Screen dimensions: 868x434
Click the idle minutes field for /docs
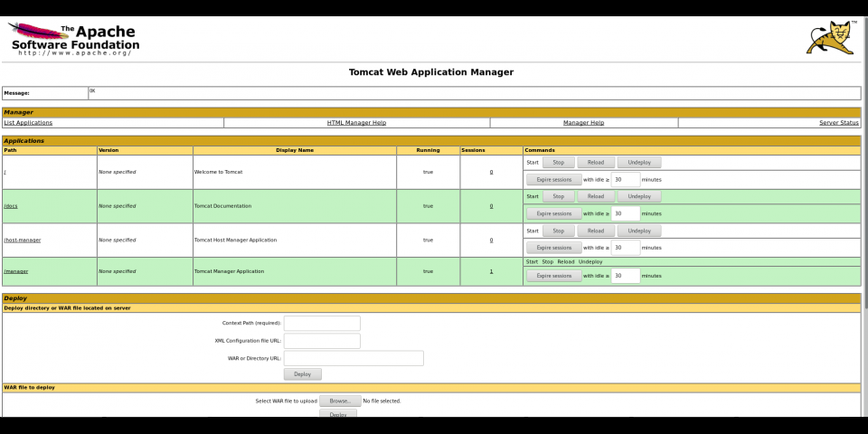click(625, 213)
